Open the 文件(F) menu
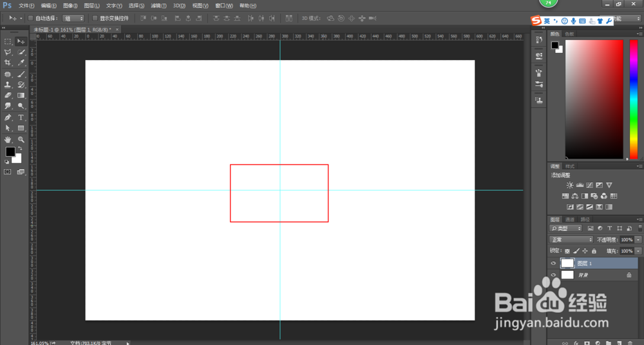Image resolution: width=644 pixels, height=345 pixels. [x=26, y=6]
